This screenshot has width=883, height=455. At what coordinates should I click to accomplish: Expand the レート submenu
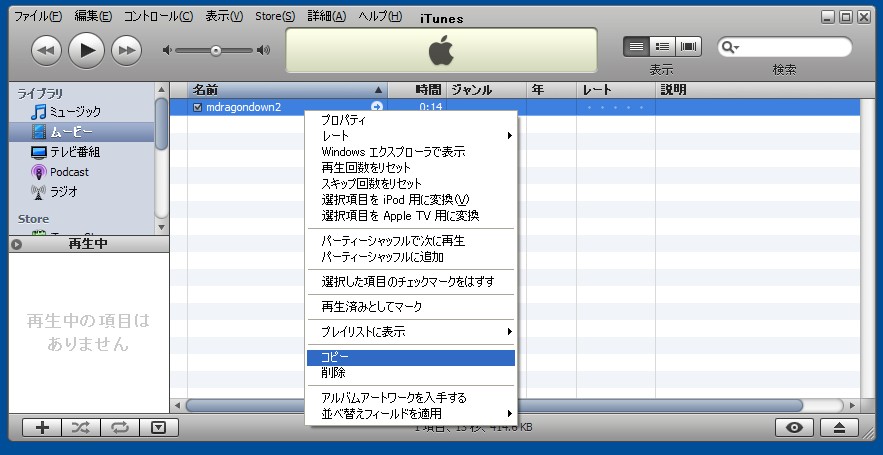tap(411, 136)
